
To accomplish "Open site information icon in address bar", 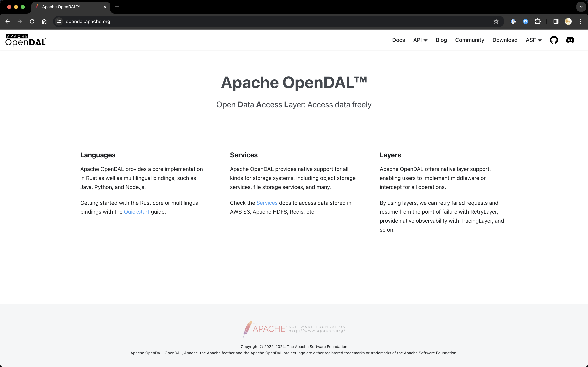I will coord(59,21).
